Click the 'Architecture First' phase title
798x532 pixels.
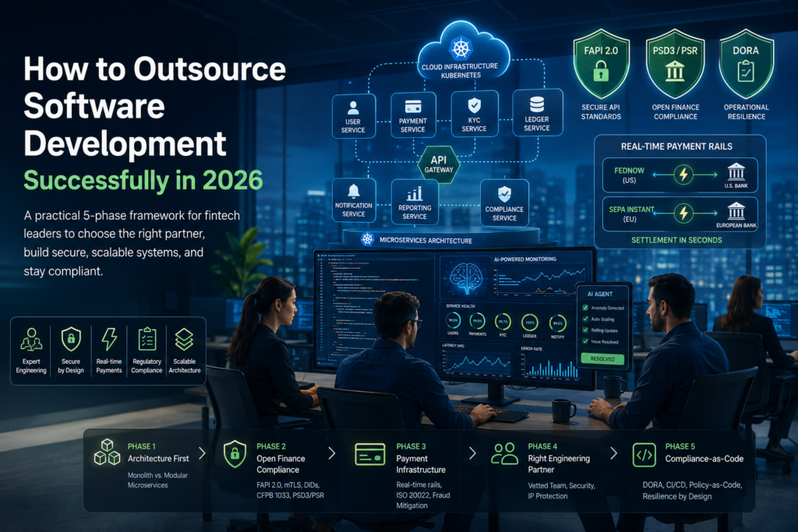point(158,458)
